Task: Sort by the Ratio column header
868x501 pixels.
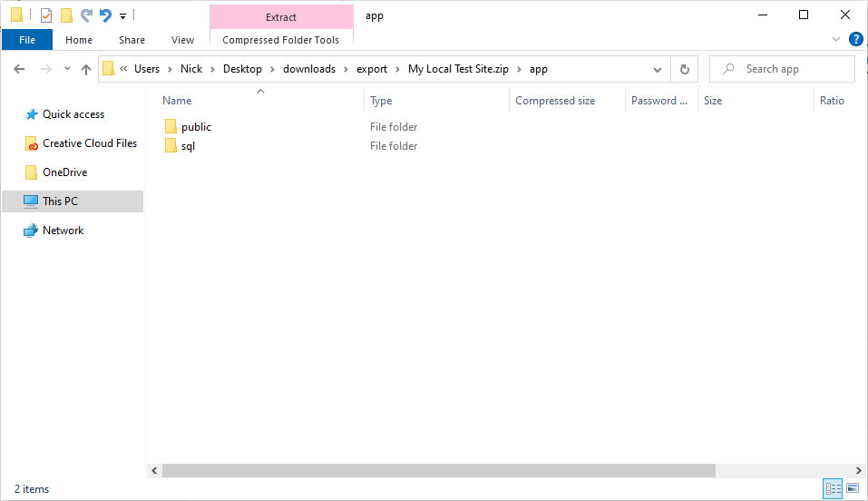Action: pyautogui.click(x=832, y=101)
